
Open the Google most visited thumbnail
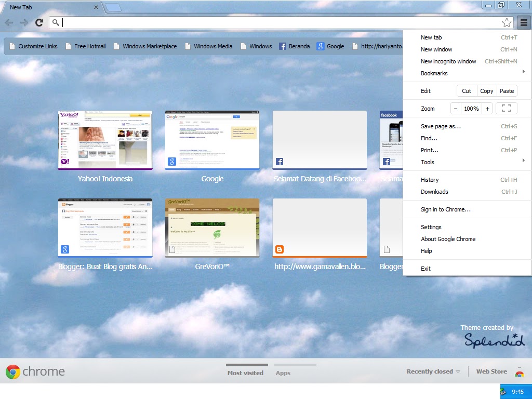point(212,140)
